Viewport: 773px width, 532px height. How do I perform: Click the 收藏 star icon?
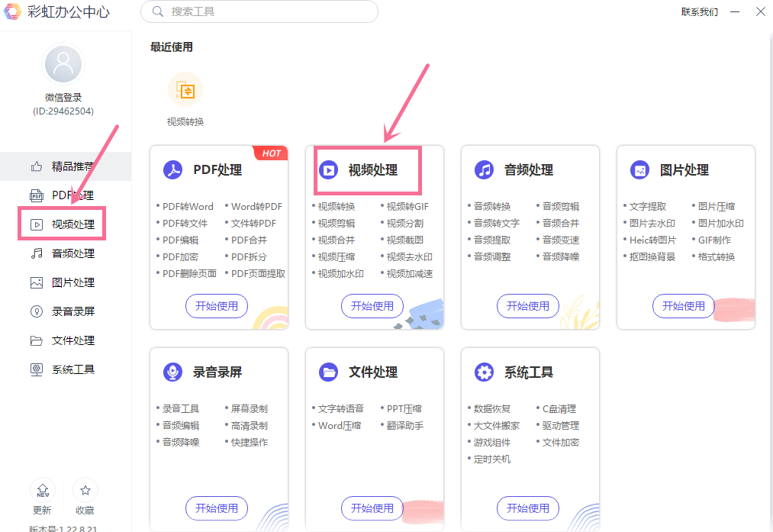tap(85, 491)
